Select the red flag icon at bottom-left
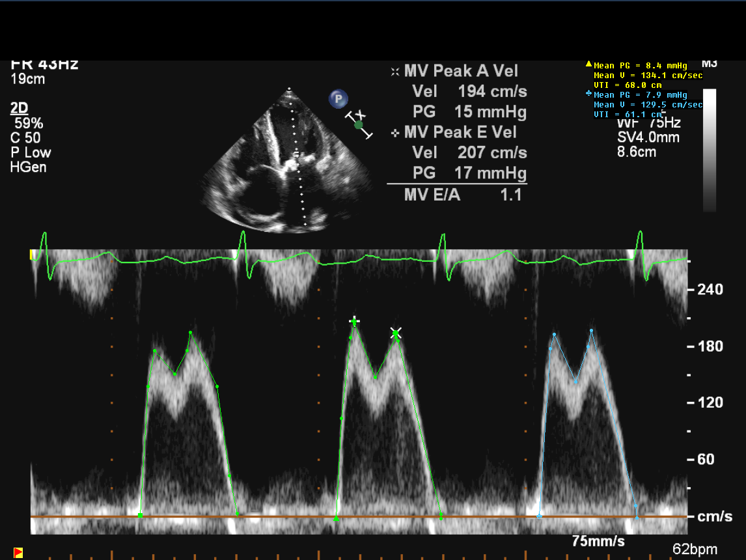 [18, 553]
